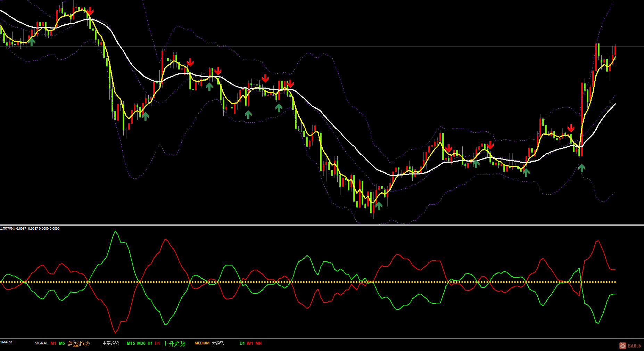This screenshot has height=351, width=644.
Task: Select the red H4 timeframe indicator
Action: (157, 343)
